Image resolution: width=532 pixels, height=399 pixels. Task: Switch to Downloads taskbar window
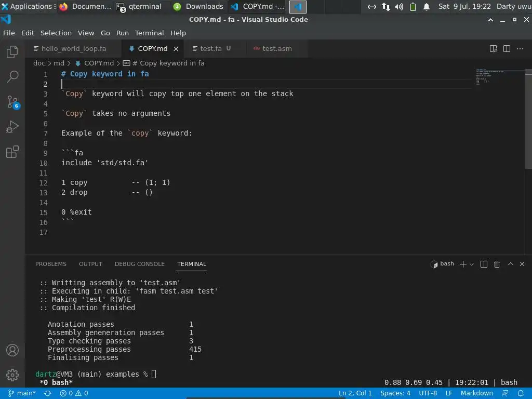(x=198, y=6)
